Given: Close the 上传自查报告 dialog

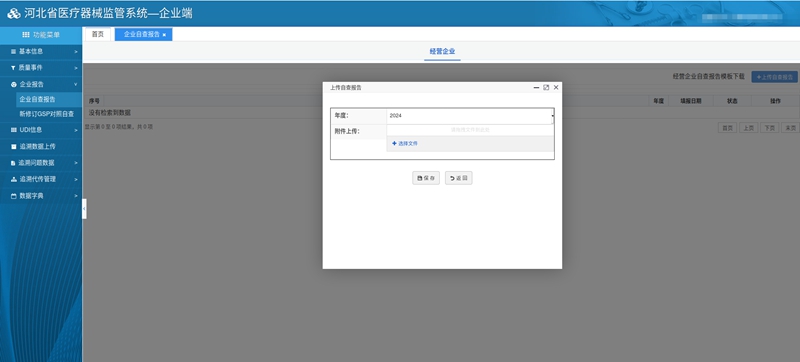Looking at the screenshot, I should coord(556,88).
